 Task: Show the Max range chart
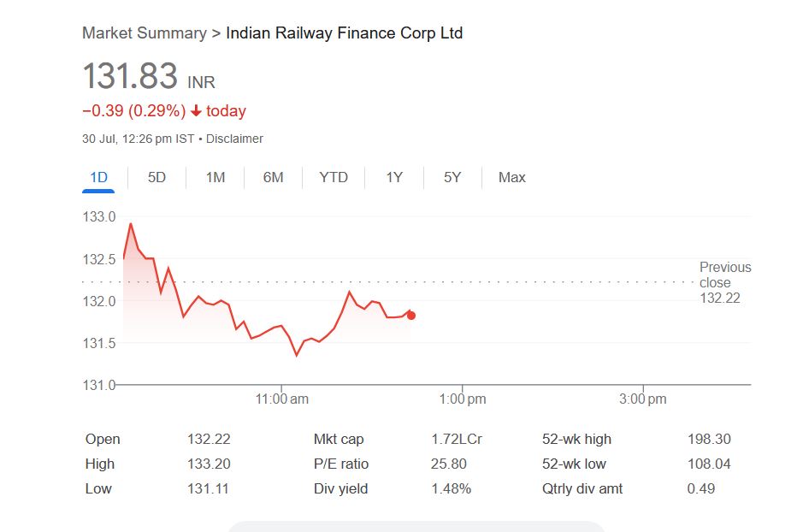tap(511, 177)
